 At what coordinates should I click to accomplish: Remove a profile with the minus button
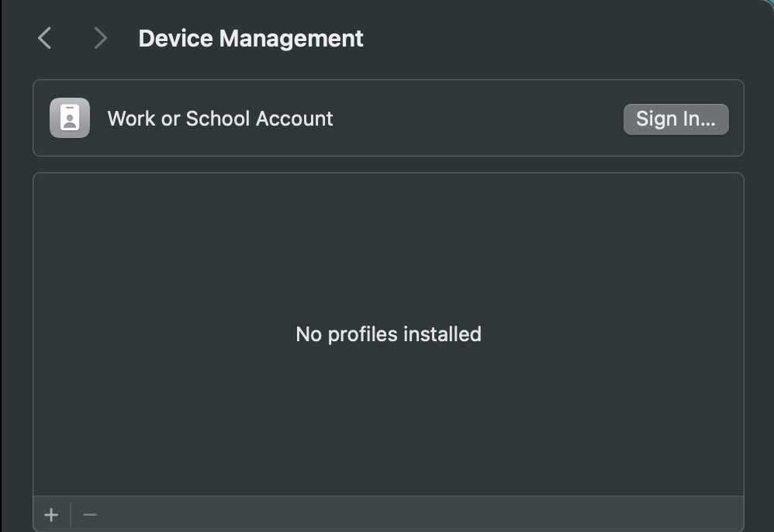[90, 515]
